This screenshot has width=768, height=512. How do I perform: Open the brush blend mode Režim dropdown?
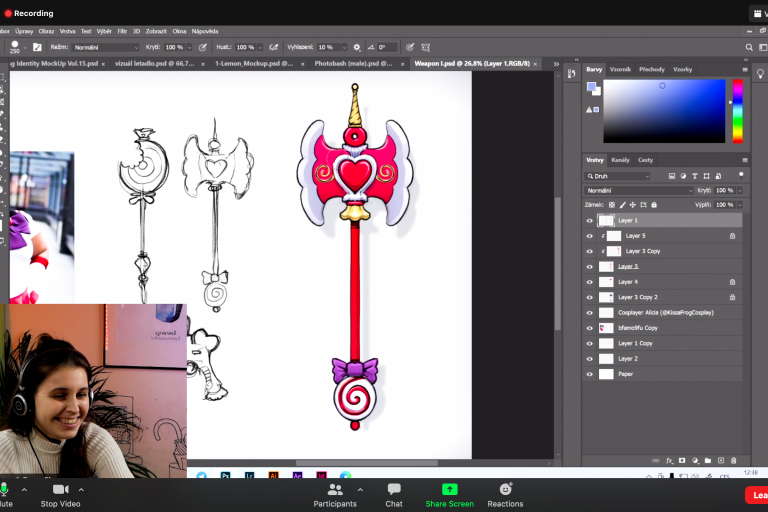106,47
